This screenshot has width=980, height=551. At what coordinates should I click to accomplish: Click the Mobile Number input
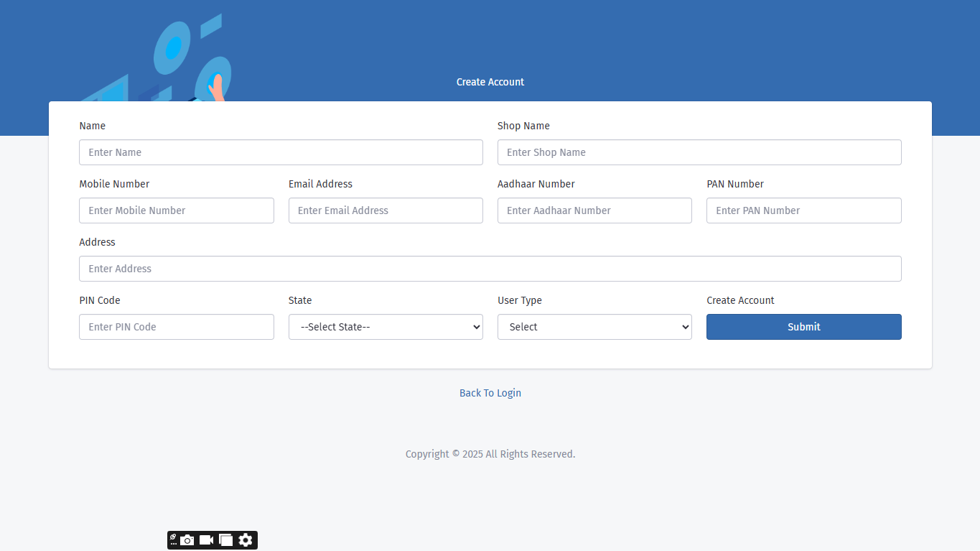click(x=177, y=210)
